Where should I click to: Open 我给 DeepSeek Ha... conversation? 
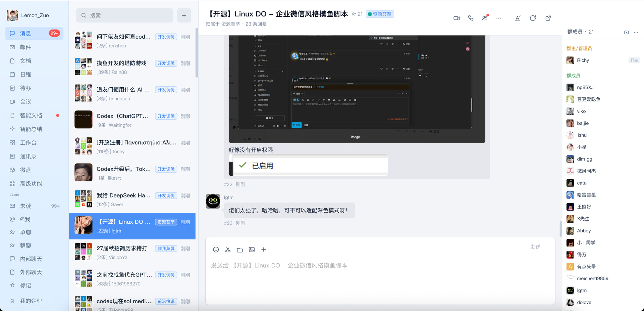pos(132,199)
